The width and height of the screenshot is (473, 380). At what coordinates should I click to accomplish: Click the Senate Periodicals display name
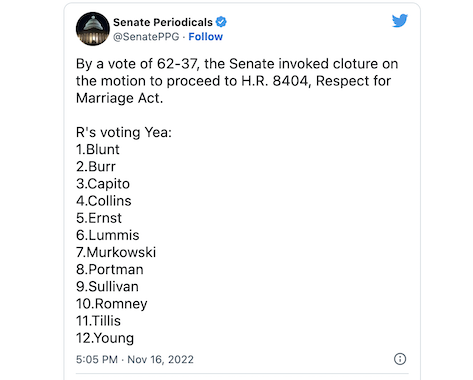[163, 22]
